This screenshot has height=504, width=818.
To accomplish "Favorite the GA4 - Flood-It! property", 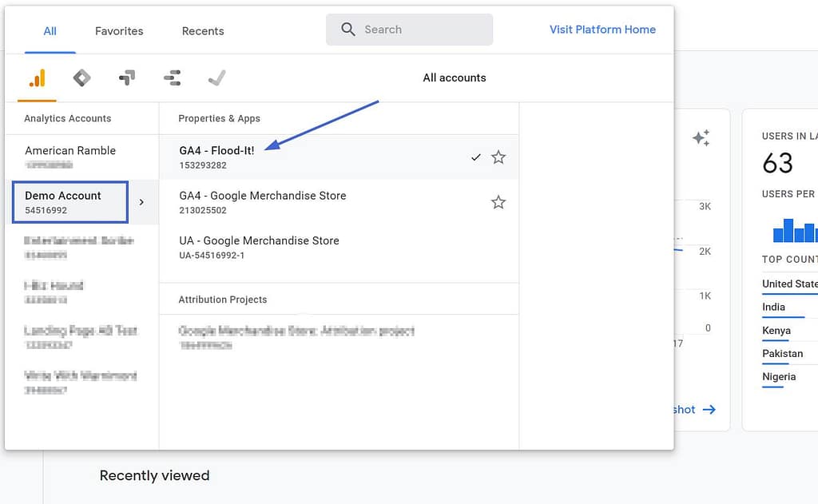I will pos(498,157).
